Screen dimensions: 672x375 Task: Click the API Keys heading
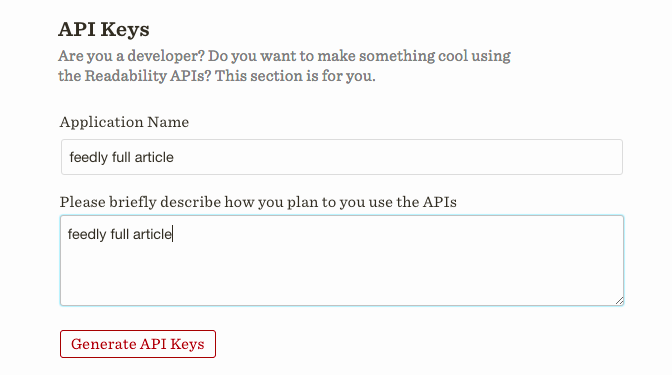(104, 30)
